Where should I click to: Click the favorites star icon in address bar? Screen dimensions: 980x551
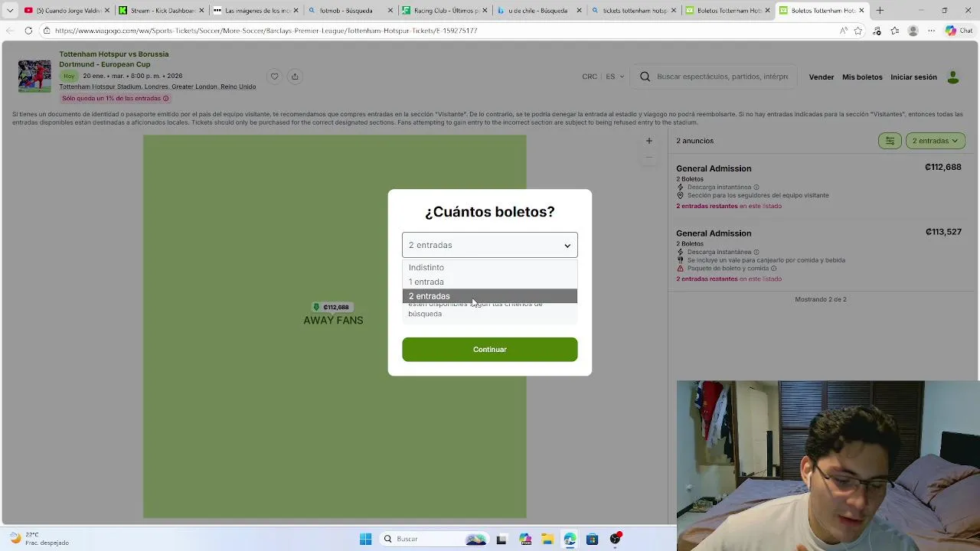point(858,31)
